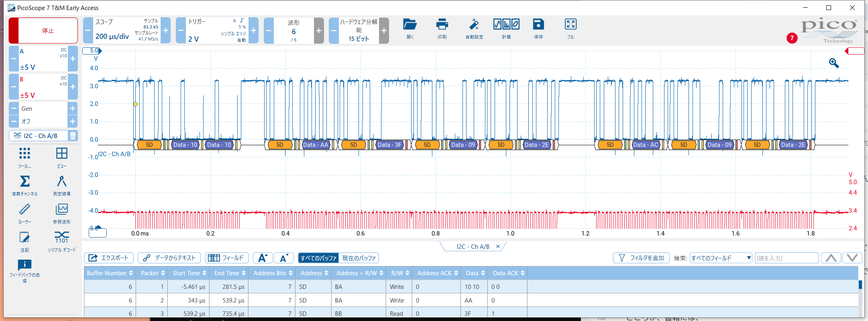The image size is (868, 321).
Task: Open the Views layout panel
Action: pyautogui.click(x=61, y=154)
